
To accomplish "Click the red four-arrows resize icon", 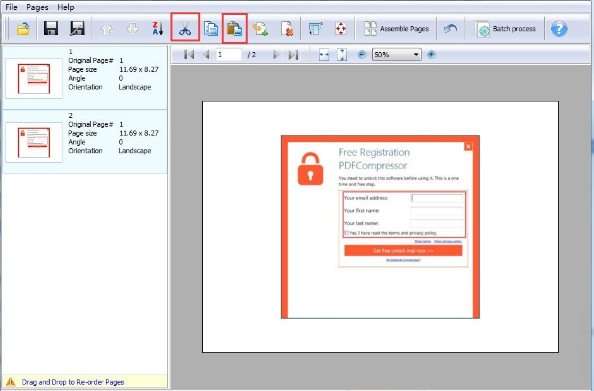I will click(x=341, y=29).
